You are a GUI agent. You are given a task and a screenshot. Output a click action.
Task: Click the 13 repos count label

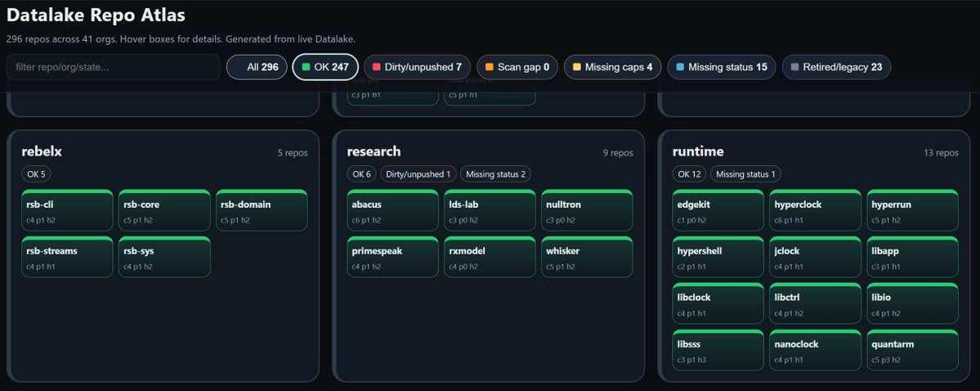tap(942, 153)
